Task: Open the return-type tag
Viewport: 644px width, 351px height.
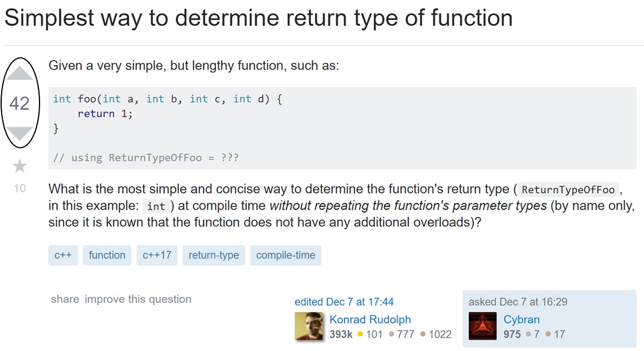Action: pos(214,255)
